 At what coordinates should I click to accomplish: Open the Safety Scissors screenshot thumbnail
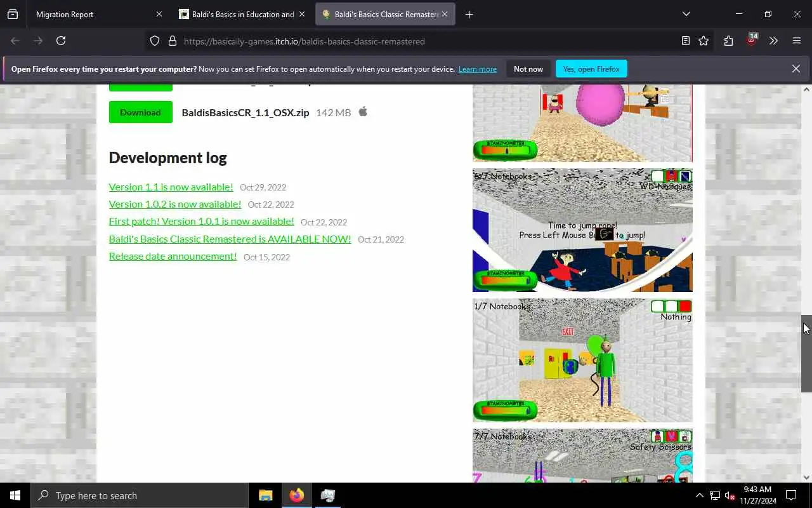[582, 455]
